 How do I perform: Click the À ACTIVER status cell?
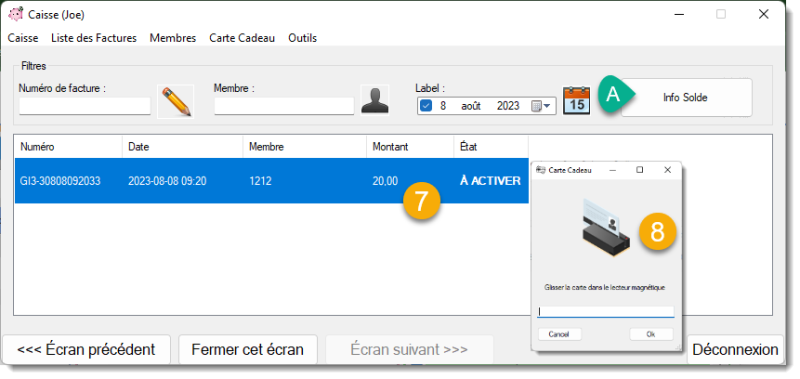[x=490, y=181]
